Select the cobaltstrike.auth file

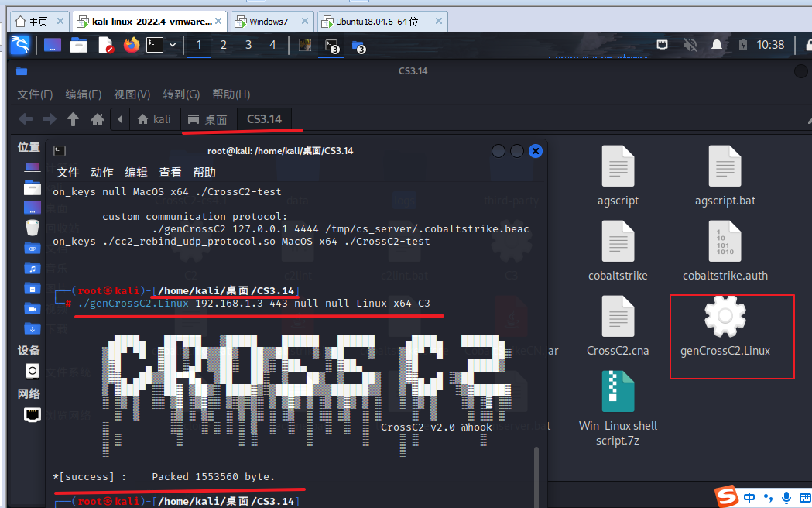pyautogui.click(x=725, y=251)
